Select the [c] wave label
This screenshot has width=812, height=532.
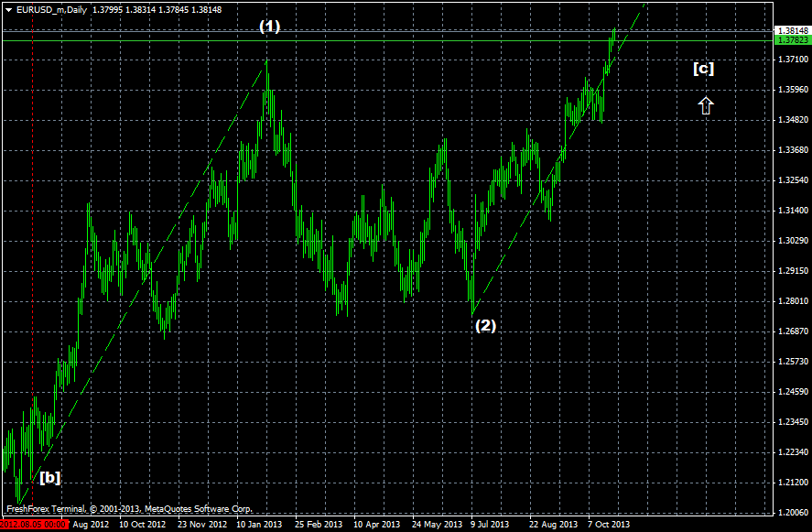[703, 68]
